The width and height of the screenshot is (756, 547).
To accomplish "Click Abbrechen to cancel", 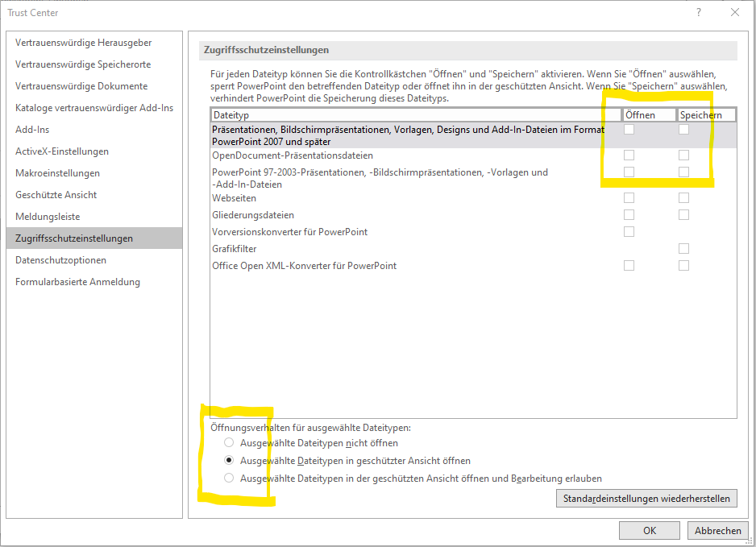I will (718, 531).
